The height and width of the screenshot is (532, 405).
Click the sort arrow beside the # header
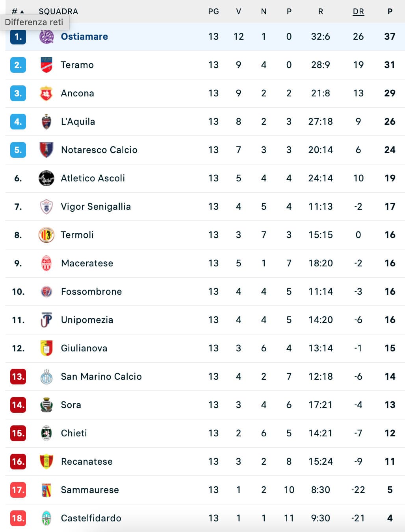click(x=22, y=11)
